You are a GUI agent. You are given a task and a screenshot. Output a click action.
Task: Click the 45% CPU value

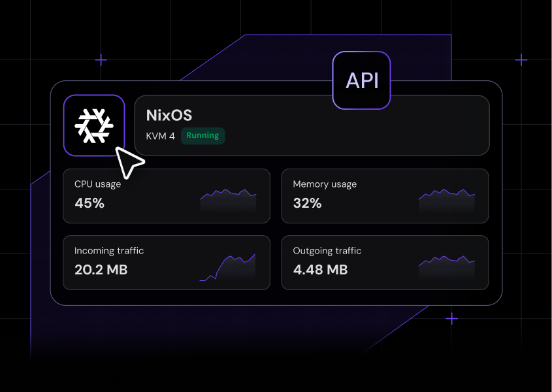(89, 203)
